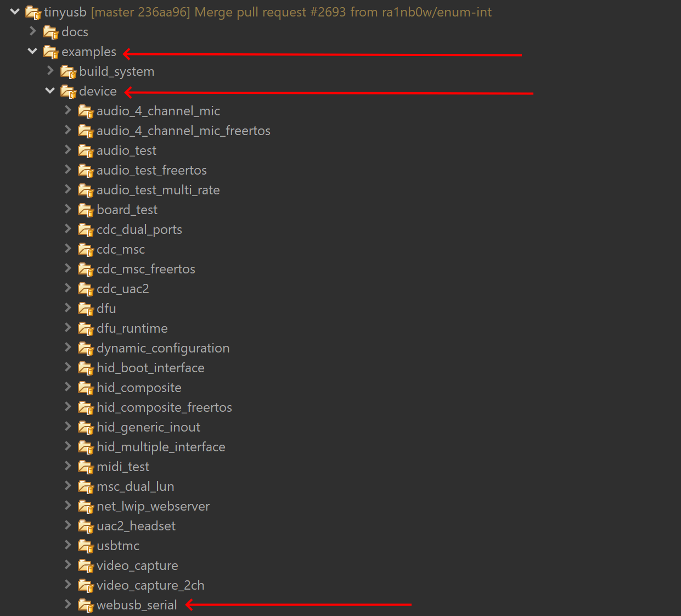This screenshot has height=616, width=681.
Task: Click the docs folder icon
Action: (x=51, y=32)
